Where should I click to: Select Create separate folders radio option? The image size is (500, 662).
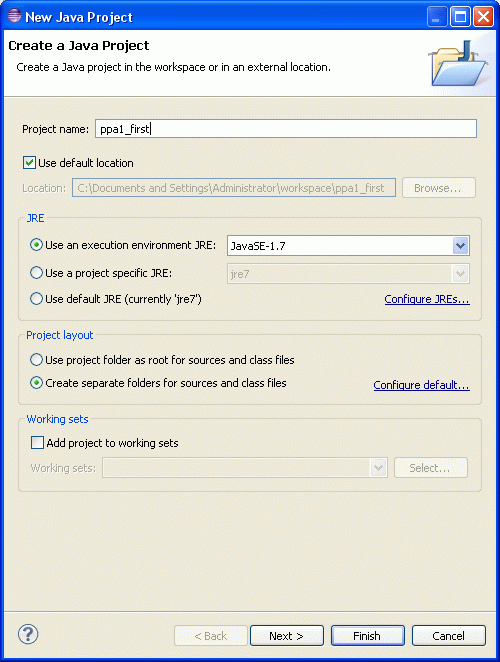click(x=36, y=383)
